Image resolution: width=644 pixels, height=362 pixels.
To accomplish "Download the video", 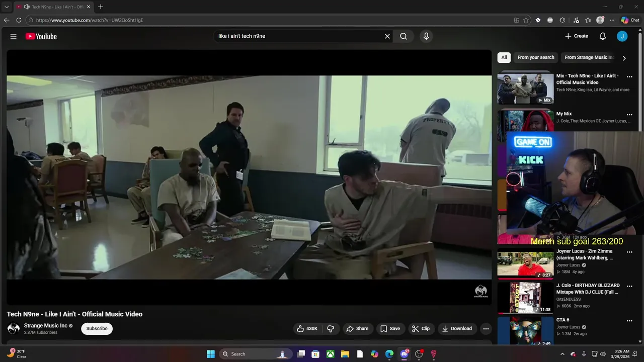I will pos(457,329).
